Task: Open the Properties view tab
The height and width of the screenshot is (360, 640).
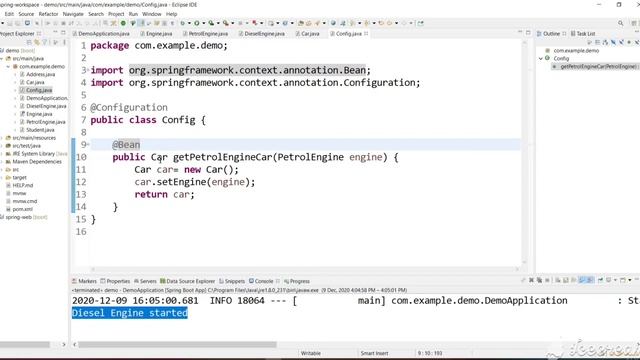Action: [x=116, y=281]
